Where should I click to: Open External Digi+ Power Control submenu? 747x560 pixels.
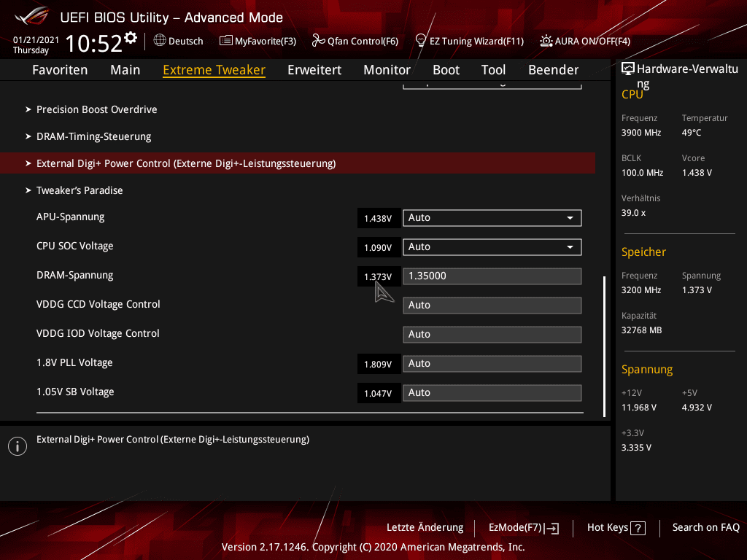(298, 163)
